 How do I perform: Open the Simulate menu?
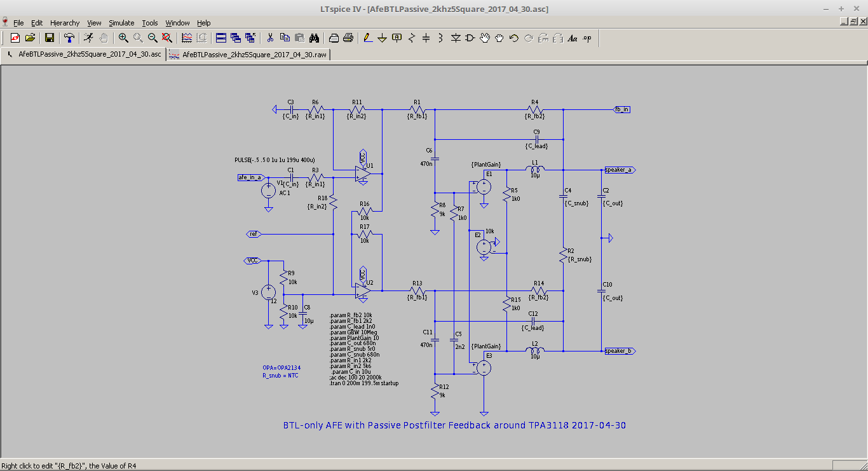[x=121, y=23]
